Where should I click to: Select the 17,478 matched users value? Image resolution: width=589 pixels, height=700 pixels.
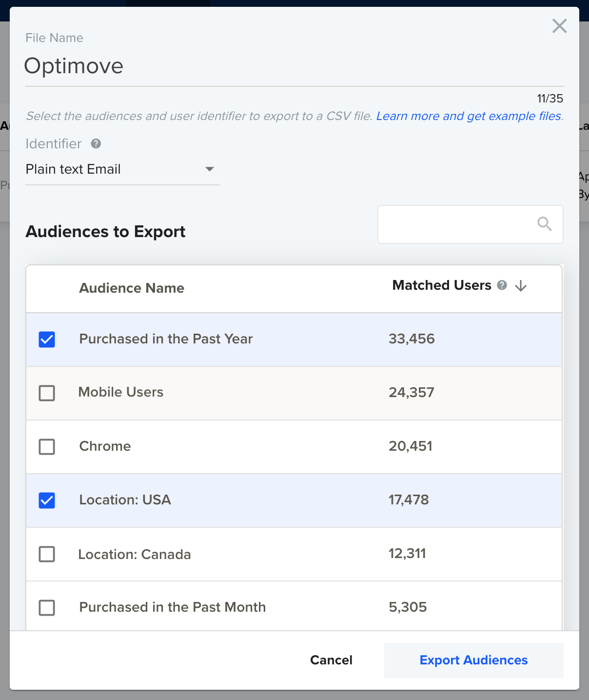point(409,500)
